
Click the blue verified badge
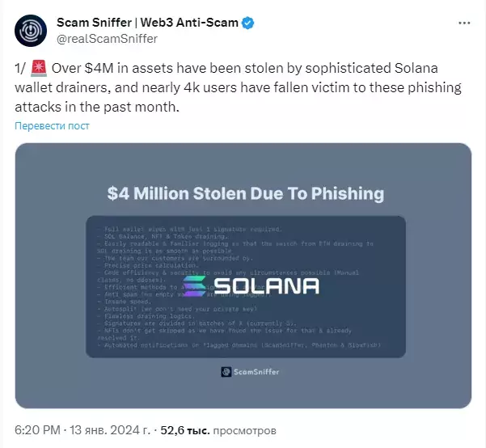pyautogui.click(x=247, y=23)
